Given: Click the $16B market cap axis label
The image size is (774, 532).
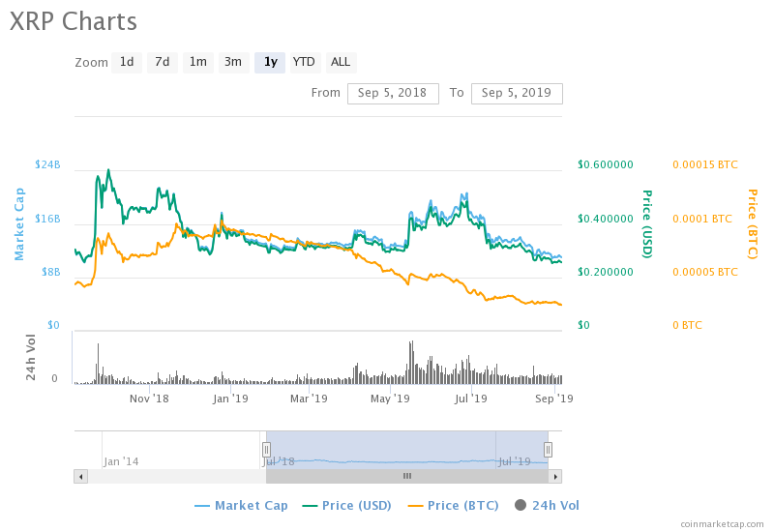Looking at the screenshot, I should [47, 219].
